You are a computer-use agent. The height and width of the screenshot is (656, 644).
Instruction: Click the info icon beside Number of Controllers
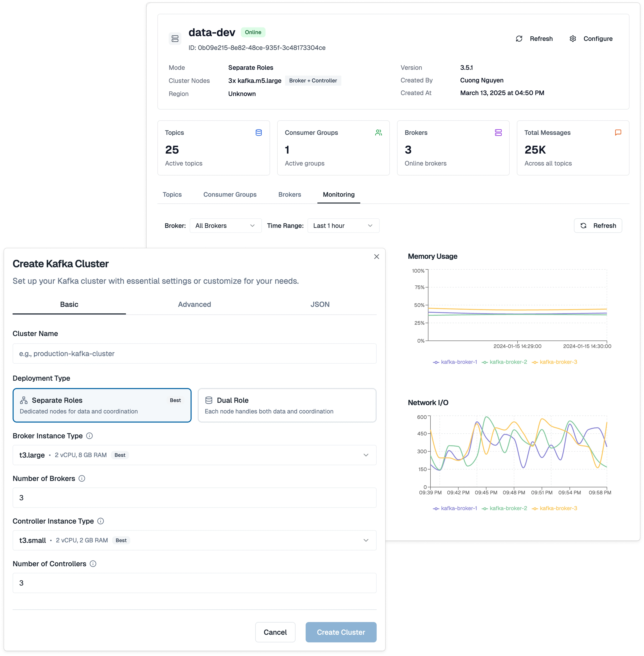pos(93,564)
